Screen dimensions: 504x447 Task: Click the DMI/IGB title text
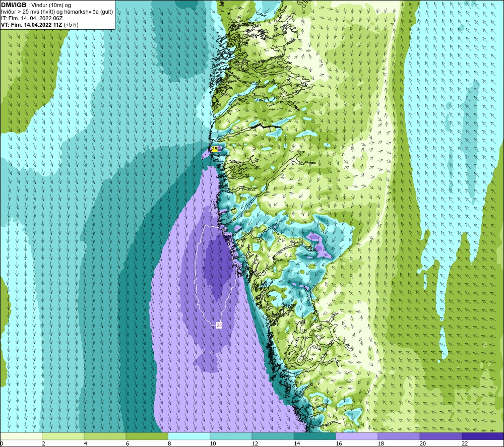(x=14, y=5)
